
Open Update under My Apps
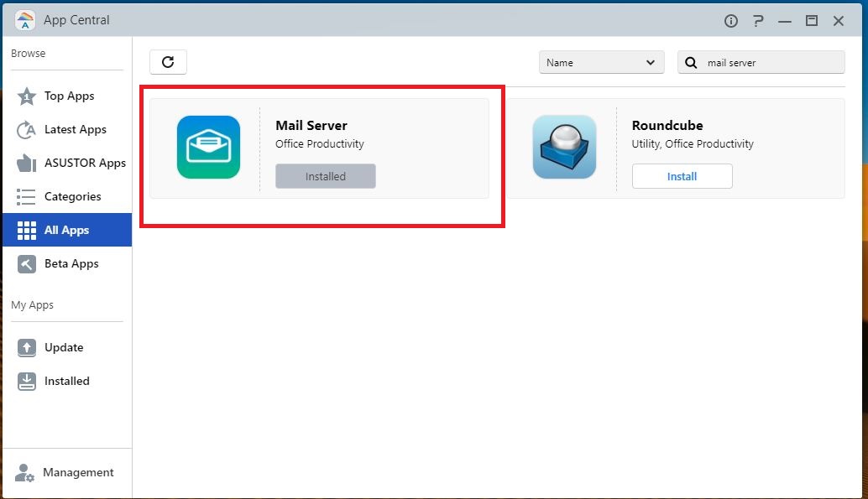click(x=67, y=347)
